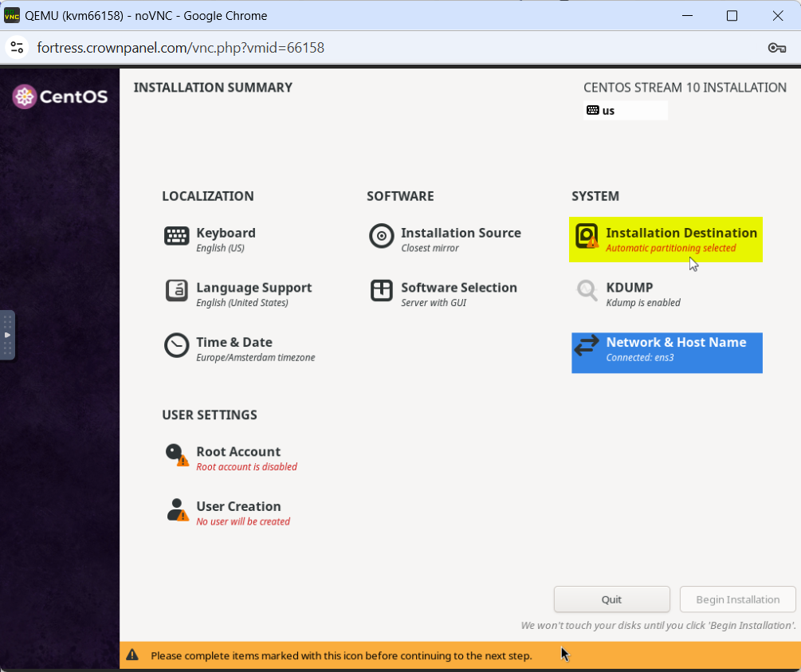The height and width of the screenshot is (672, 801).
Task: Click 'Europe/Amsterdam timezone' text
Action: pyautogui.click(x=255, y=358)
